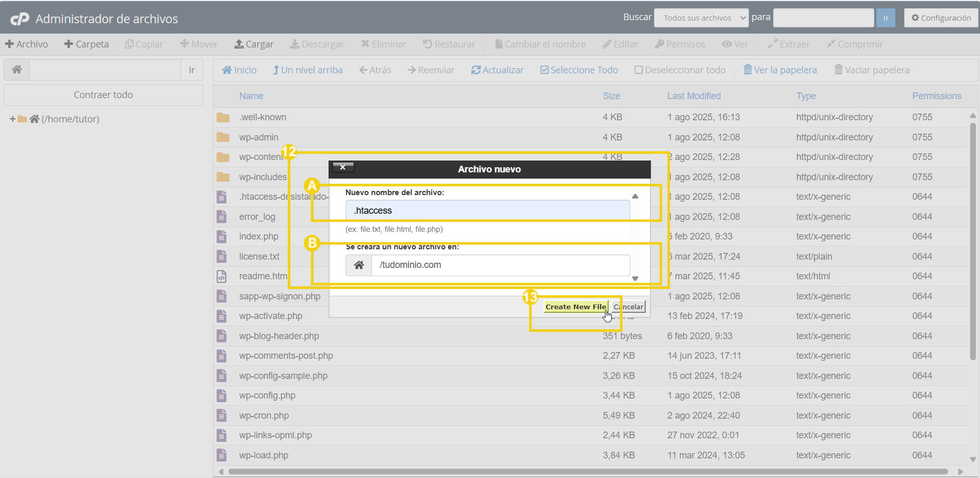Expand the (/home/tutor) tree node
Viewport: 980px width, 478px height.
pos(12,119)
